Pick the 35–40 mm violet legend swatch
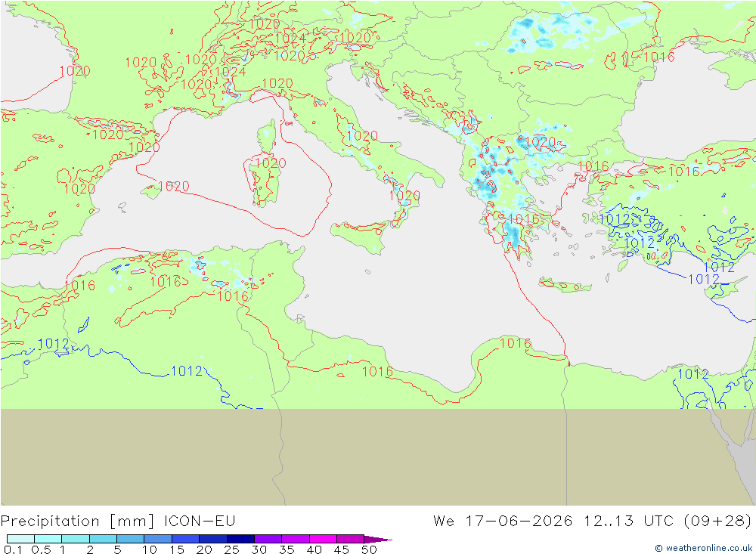This screenshot has width=756, height=554. [295, 539]
